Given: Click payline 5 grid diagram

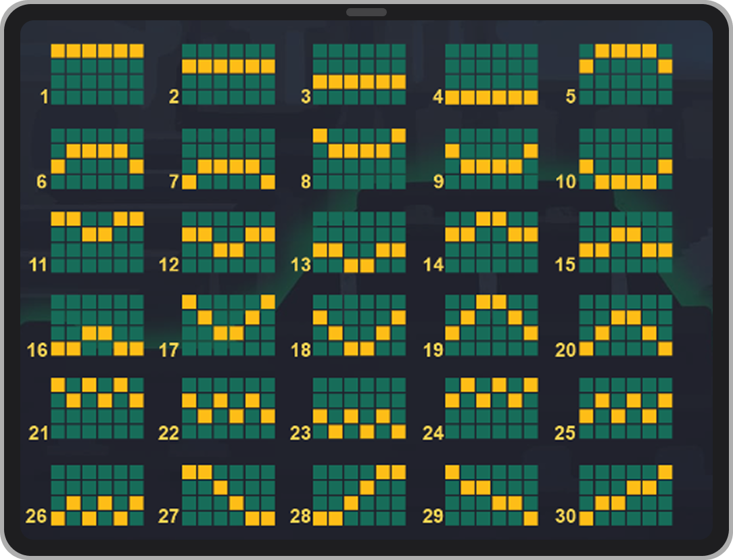Looking at the screenshot, I should pos(625,74).
